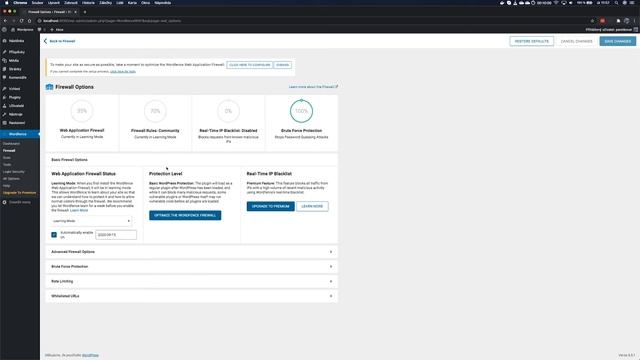Reload the page with the refresh icon

pyautogui.click(x=22, y=21)
